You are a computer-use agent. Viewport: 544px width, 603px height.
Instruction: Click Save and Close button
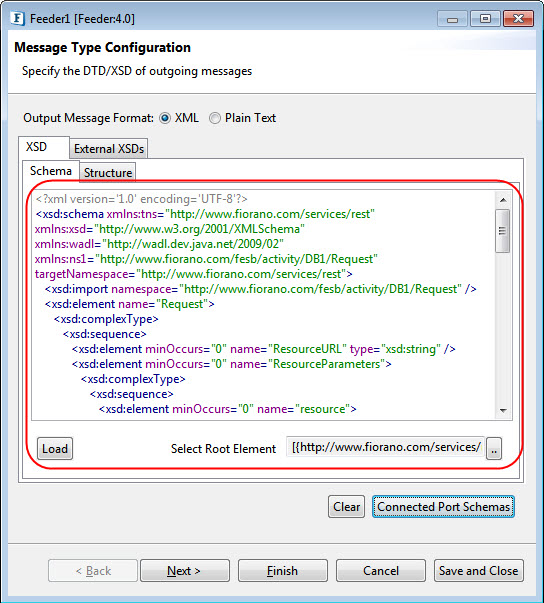tap(479, 571)
